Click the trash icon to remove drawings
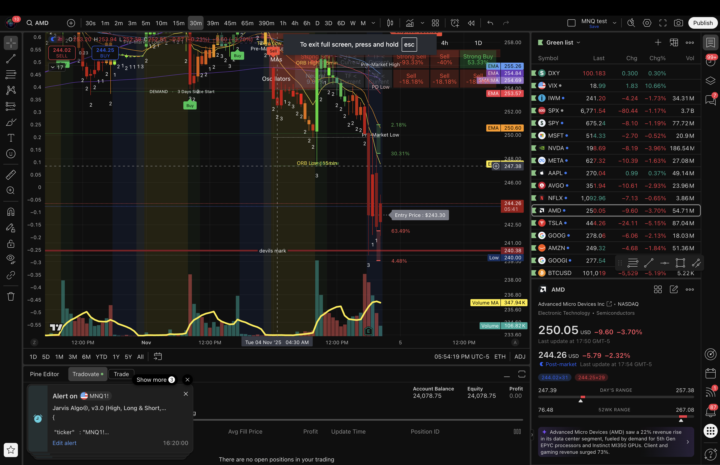 [x=11, y=296]
